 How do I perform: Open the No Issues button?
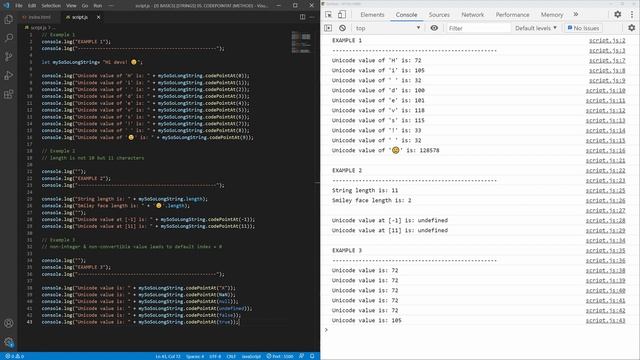(583, 28)
